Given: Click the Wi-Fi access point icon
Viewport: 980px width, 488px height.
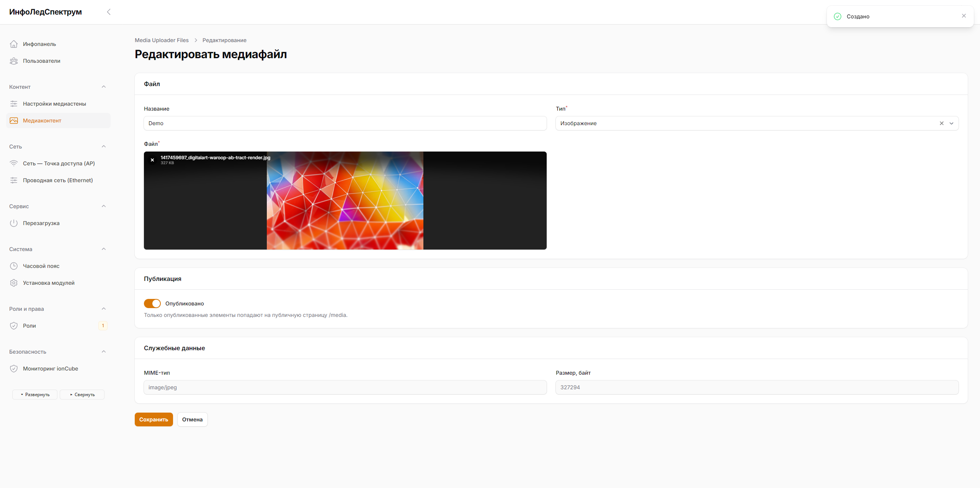Looking at the screenshot, I should click(14, 163).
